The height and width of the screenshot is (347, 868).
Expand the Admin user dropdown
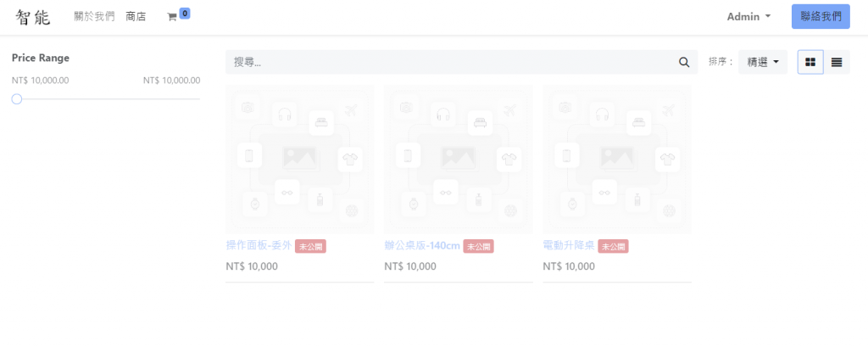pyautogui.click(x=748, y=16)
